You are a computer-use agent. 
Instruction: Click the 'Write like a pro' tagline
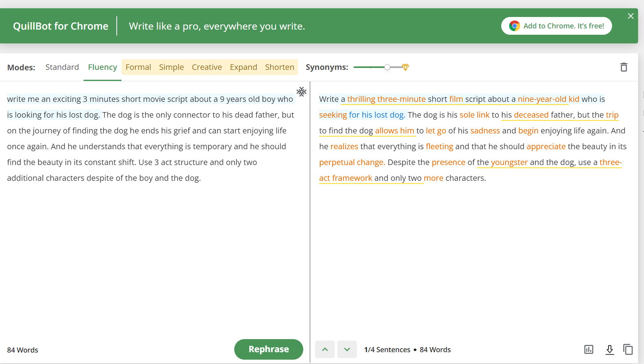pyautogui.click(x=217, y=26)
